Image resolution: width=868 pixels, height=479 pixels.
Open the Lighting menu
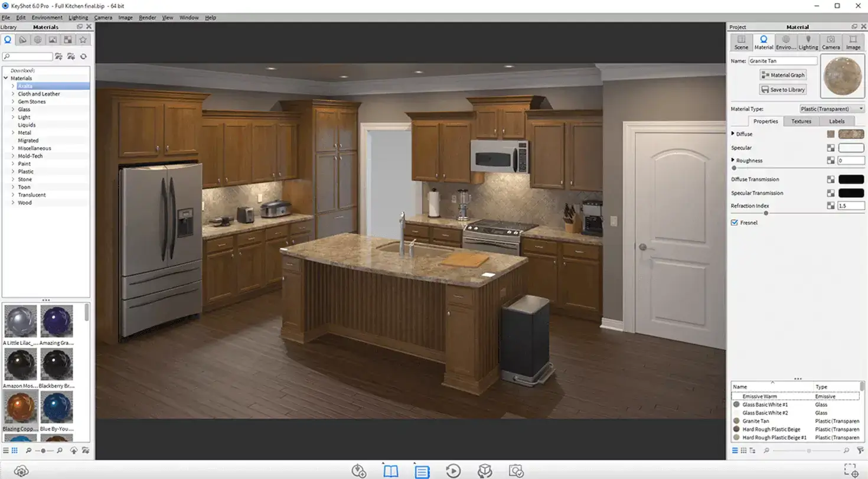click(x=78, y=18)
